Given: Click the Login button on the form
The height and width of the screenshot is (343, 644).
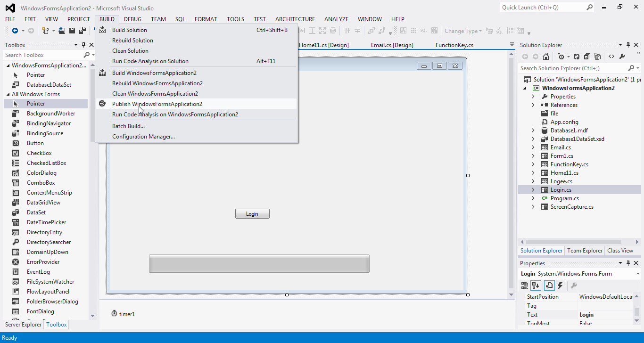Looking at the screenshot, I should click(252, 213).
